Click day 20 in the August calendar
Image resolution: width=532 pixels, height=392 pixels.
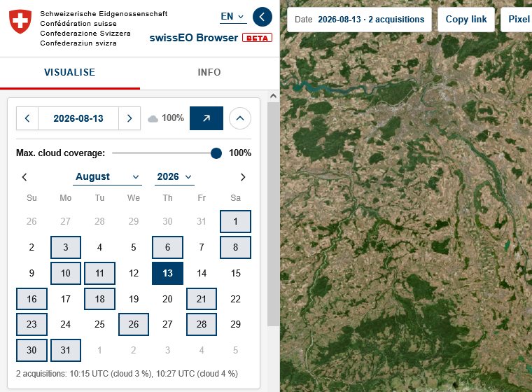pos(167,299)
